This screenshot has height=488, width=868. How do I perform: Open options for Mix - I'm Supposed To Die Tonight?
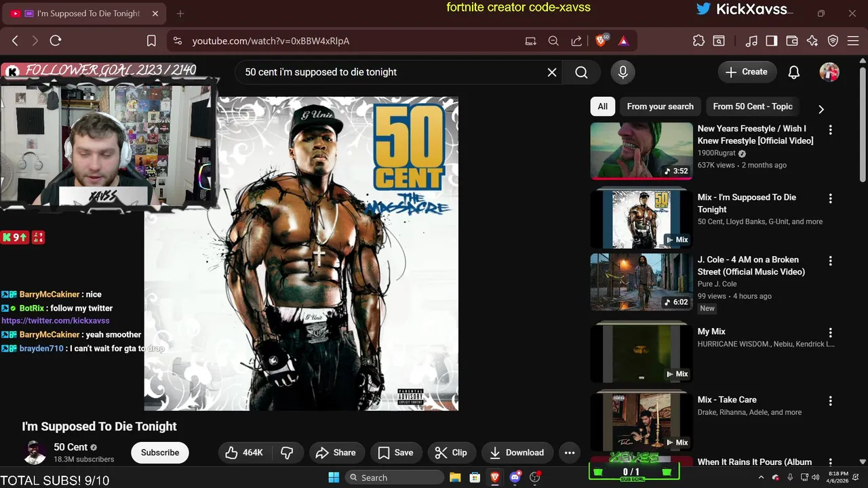click(x=830, y=199)
